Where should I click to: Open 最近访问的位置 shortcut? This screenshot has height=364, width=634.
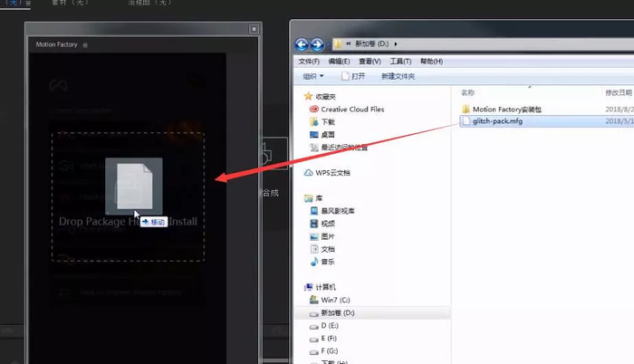(339, 148)
